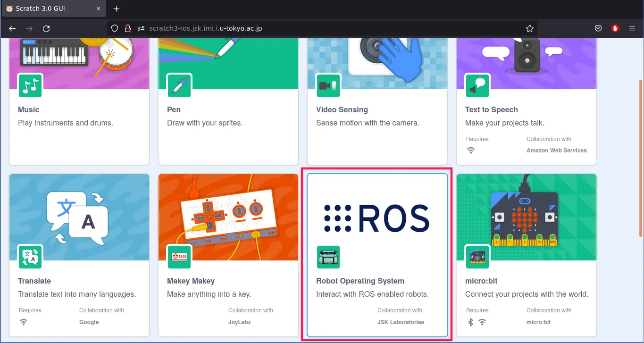644x343 pixels.
Task: Reload the page in the browser
Action: tap(46, 28)
